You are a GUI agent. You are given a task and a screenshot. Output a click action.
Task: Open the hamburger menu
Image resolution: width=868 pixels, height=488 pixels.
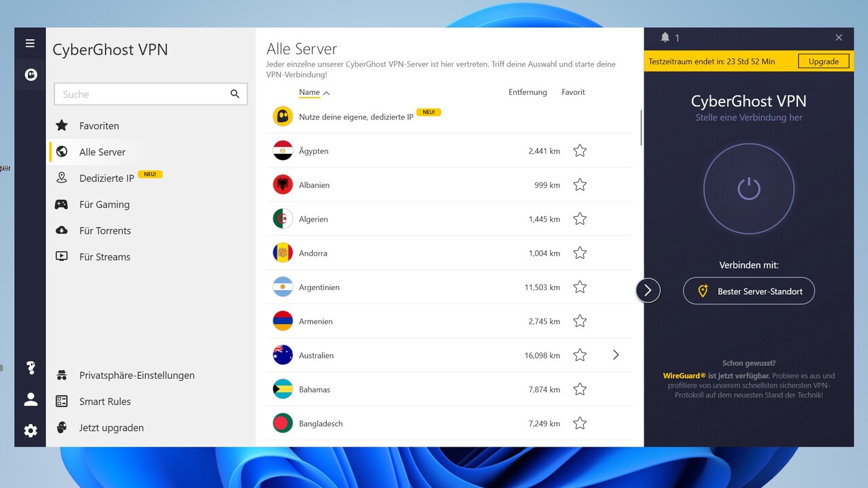[x=30, y=43]
